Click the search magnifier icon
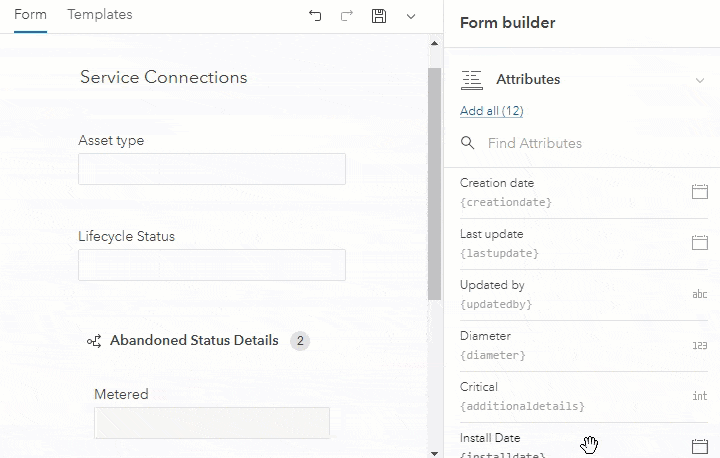Image resolution: width=720 pixels, height=458 pixels. 468,143
